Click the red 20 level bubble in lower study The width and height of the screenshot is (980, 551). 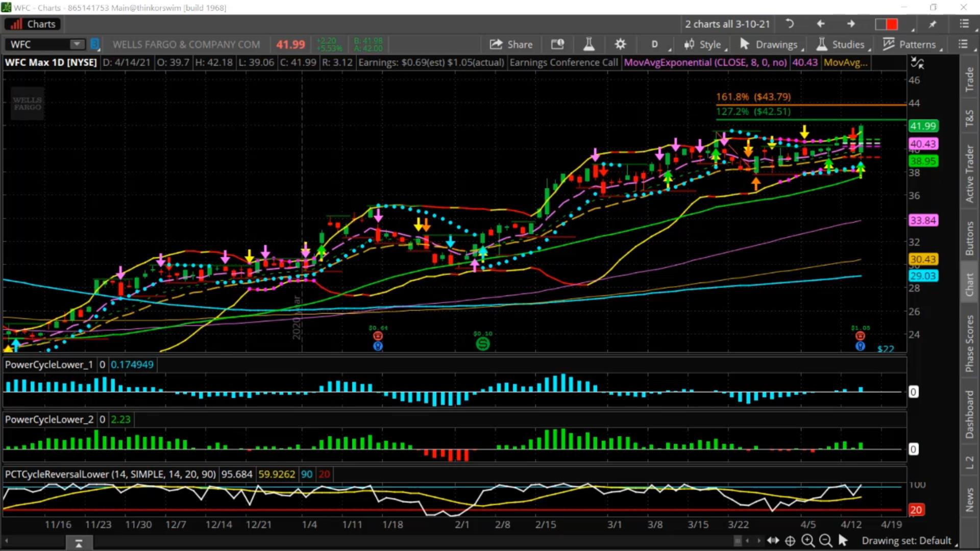(x=916, y=509)
